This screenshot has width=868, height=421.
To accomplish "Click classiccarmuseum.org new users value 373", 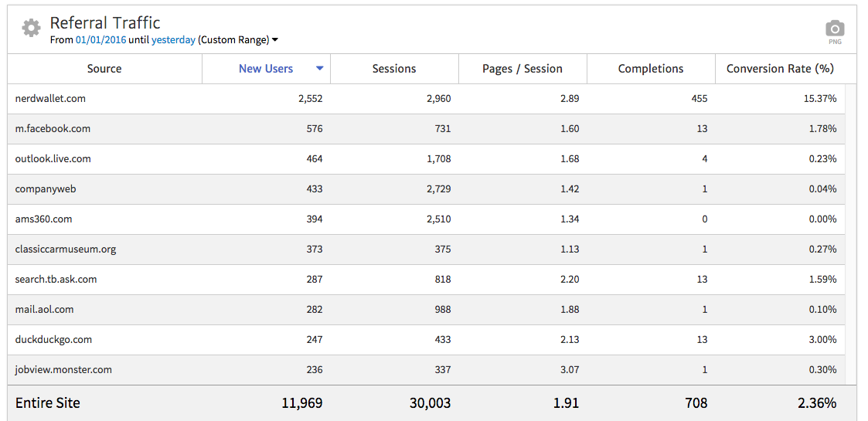I will 315,249.
